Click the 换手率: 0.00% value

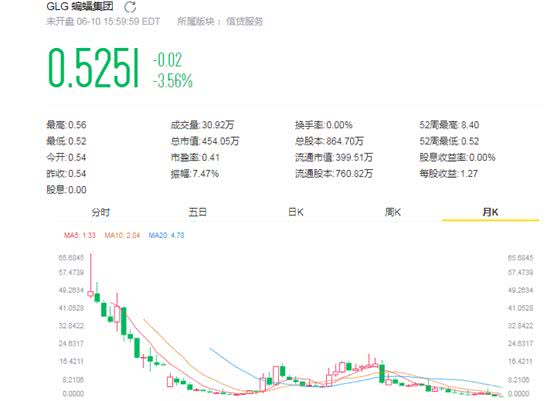point(324,125)
